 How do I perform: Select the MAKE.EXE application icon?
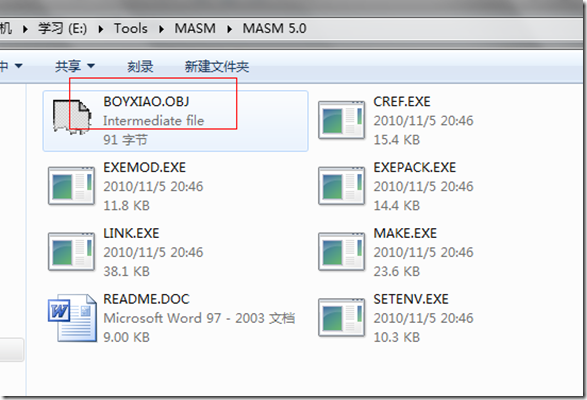click(x=341, y=252)
